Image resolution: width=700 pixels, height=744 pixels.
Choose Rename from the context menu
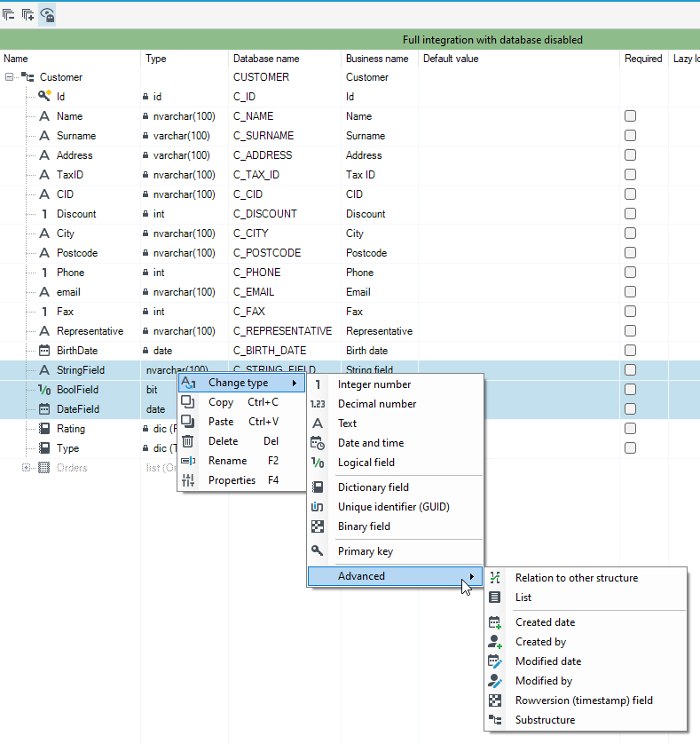[x=242, y=461]
